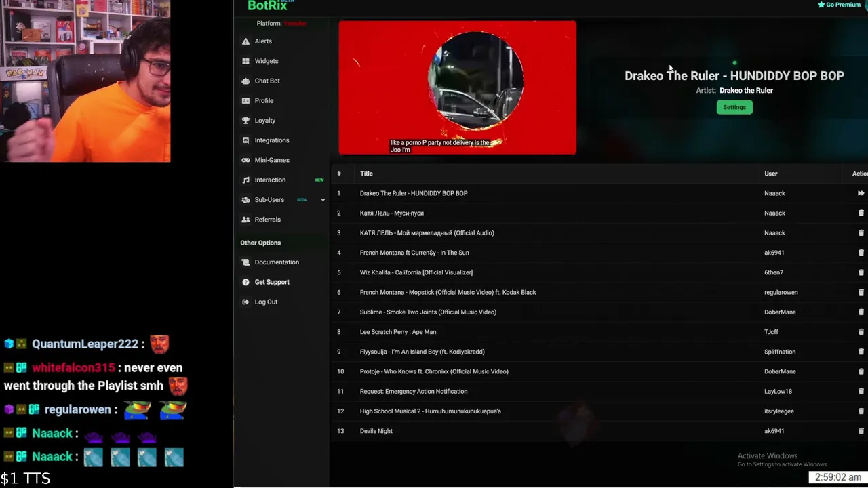Click the User column header

tap(771, 174)
